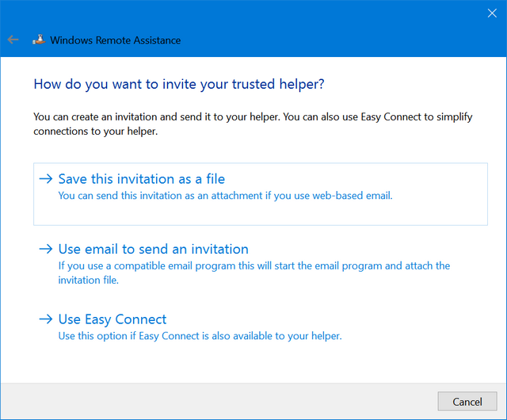The image size is (507, 420).
Task: Click arrow icon beside Use email option
Action: tap(46, 249)
